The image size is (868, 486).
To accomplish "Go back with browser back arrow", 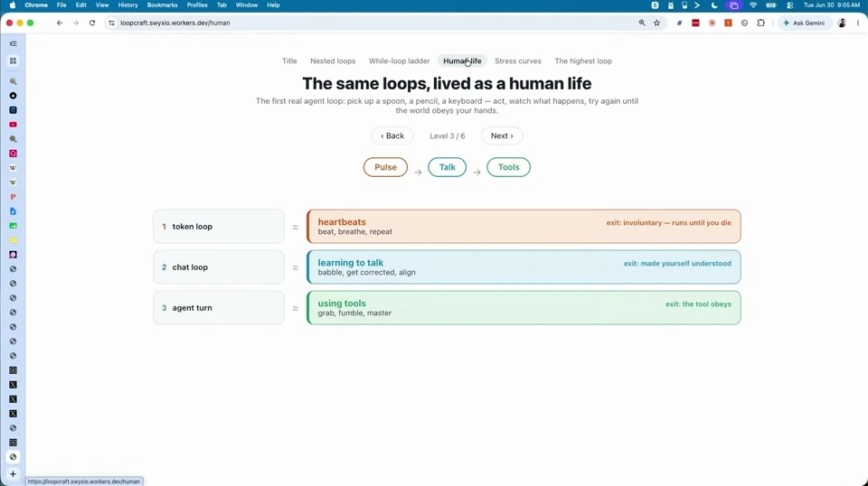I will pos(60,23).
